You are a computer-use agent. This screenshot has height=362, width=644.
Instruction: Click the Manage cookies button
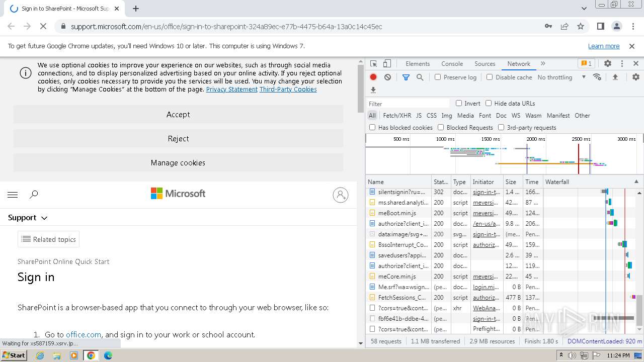(x=178, y=163)
